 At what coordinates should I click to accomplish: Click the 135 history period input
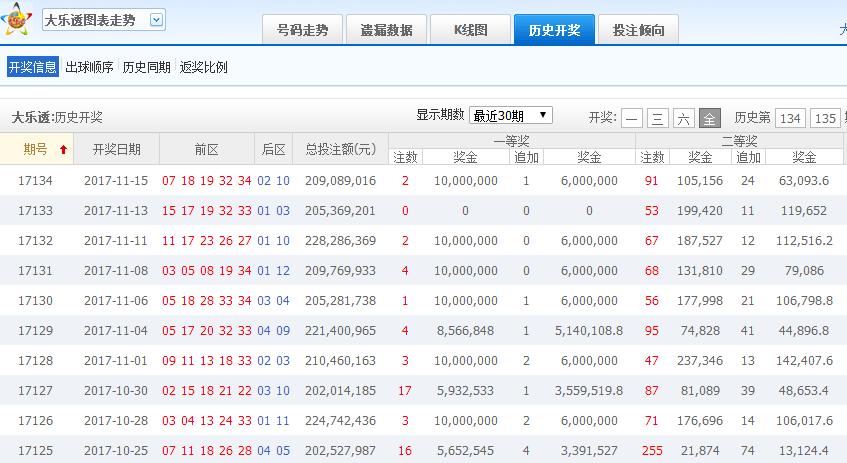(825, 118)
